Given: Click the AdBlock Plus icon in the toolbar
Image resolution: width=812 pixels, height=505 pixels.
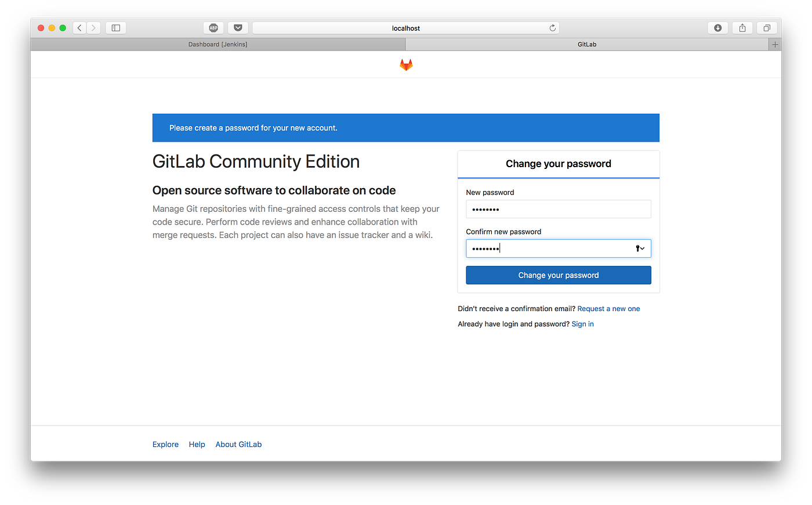Looking at the screenshot, I should [213, 27].
